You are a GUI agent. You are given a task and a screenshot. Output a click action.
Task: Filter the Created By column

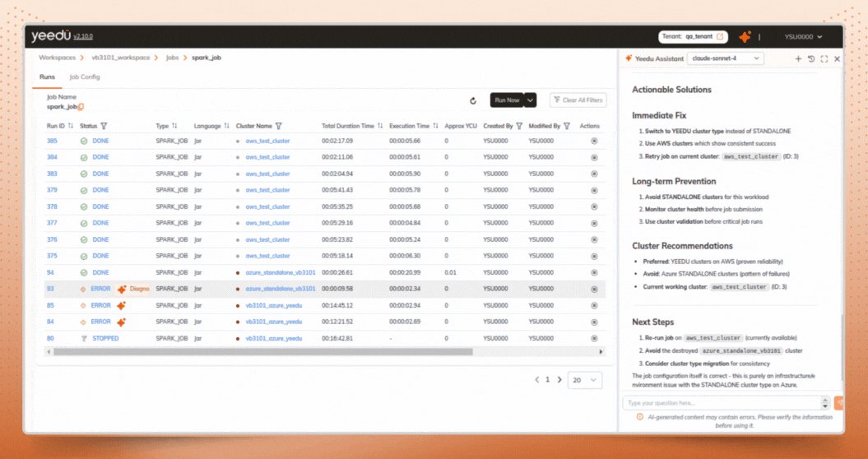(519, 126)
